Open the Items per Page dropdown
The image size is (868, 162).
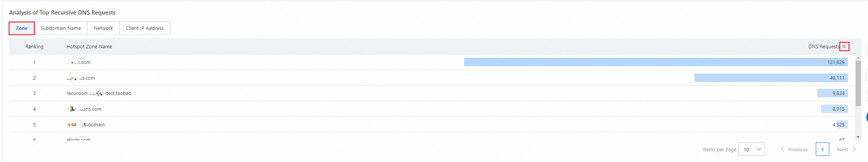pos(752,149)
